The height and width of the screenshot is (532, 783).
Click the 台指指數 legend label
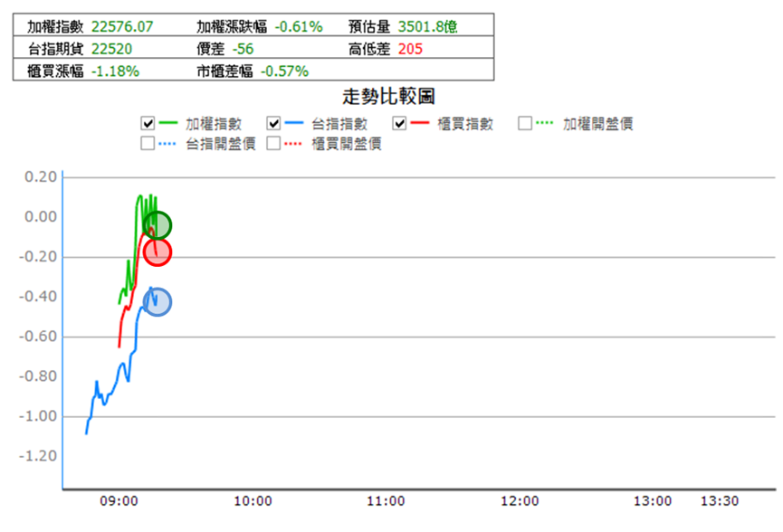[x=339, y=124]
